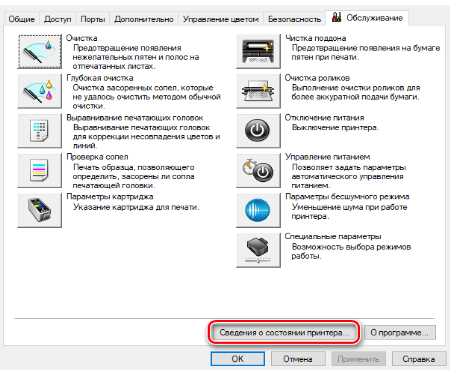Click the Выключение принтера description text

[x=335, y=127]
